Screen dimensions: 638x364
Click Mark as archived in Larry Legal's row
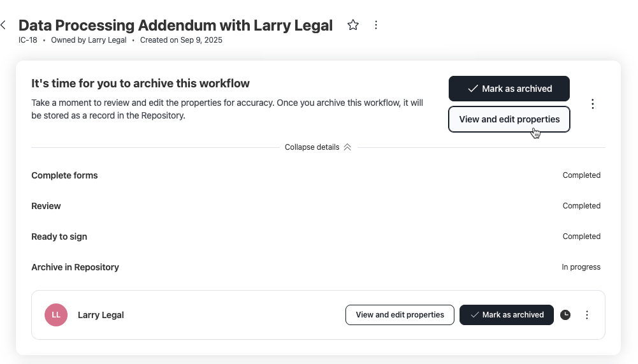pyautogui.click(x=506, y=315)
